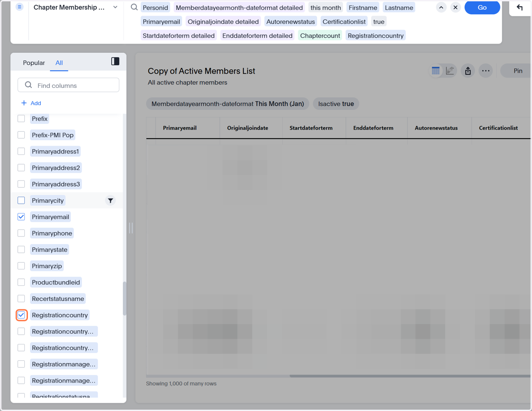This screenshot has width=532, height=411.
Task: Select the 'this month' search token
Action: (x=326, y=8)
